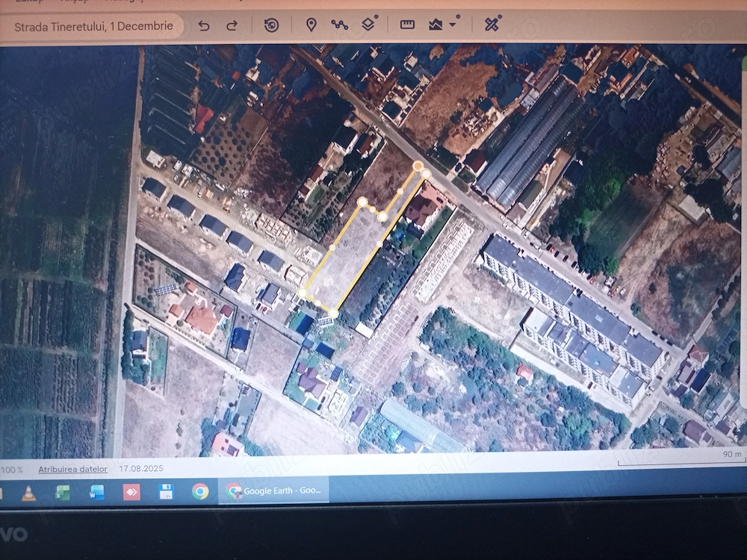This screenshot has width=747, height=560.
Task: Open the Chrome icon in the taskbar
Action: tap(200, 491)
